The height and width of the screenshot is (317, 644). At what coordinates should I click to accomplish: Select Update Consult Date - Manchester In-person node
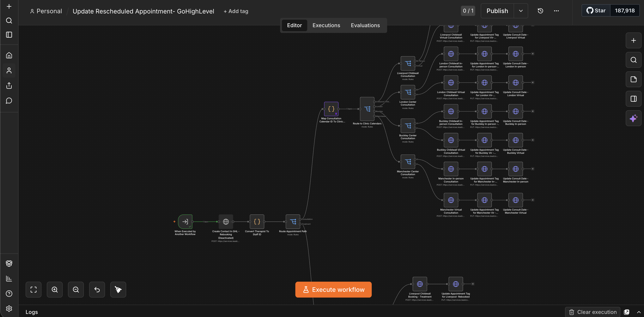(x=516, y=169)
